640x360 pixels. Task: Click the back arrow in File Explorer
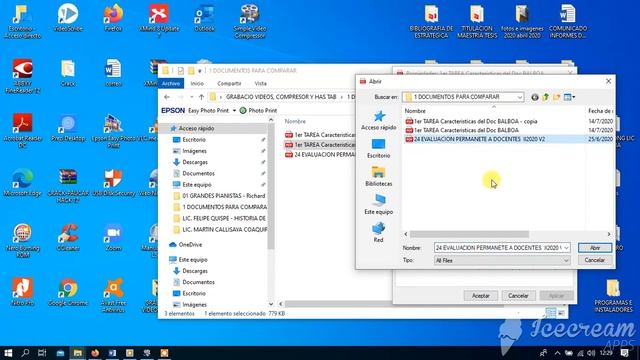click(x=167, y=97)
